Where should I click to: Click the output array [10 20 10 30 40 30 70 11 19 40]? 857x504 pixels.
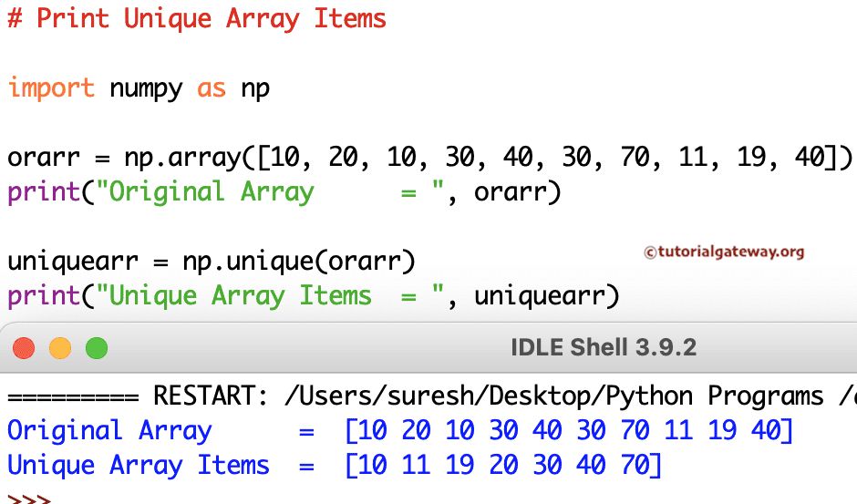point(568,431)
